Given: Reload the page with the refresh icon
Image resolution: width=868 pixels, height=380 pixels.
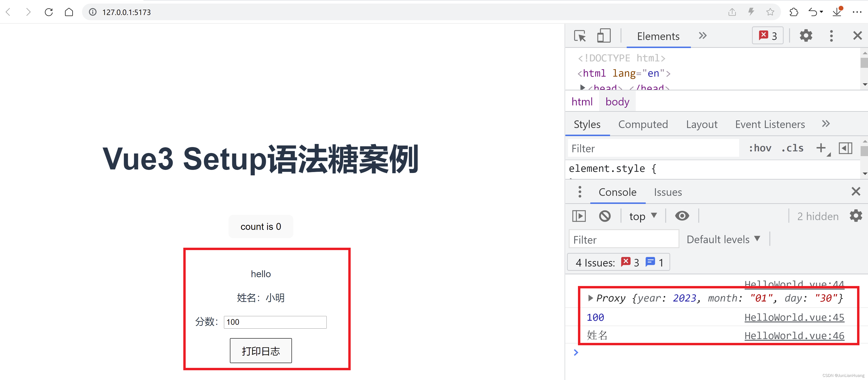Looking at the screenshot, I should tap(49, 12).
